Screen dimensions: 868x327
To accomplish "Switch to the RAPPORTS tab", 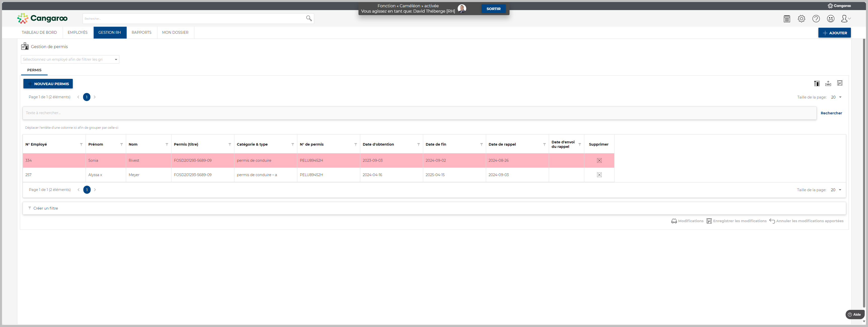I will [141, 33].
